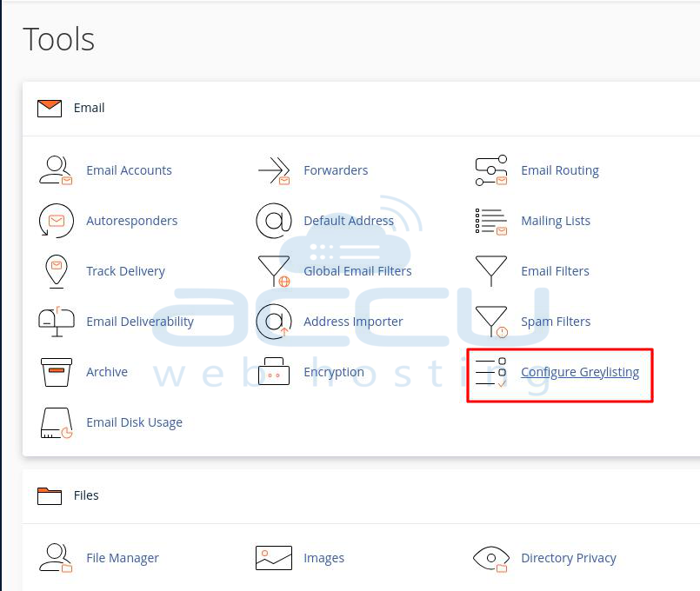Go to the Email Filters link
Image resolution: width=700 pixels, height=591 pixels.
(x=555, y=271)
